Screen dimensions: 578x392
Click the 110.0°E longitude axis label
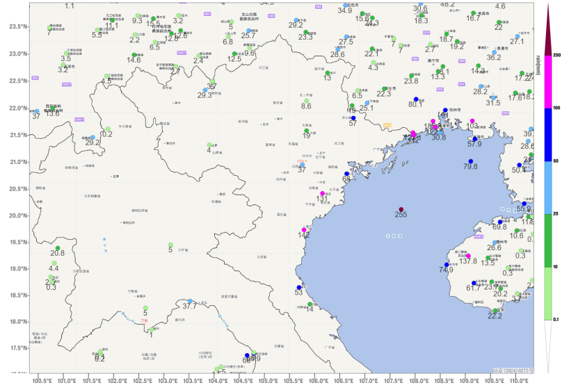pos(519,381)
